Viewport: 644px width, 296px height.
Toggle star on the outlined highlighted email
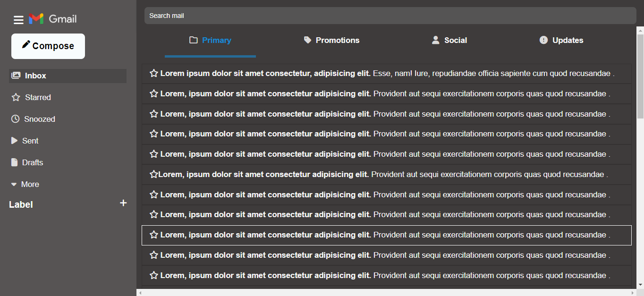tap(154, 235)
